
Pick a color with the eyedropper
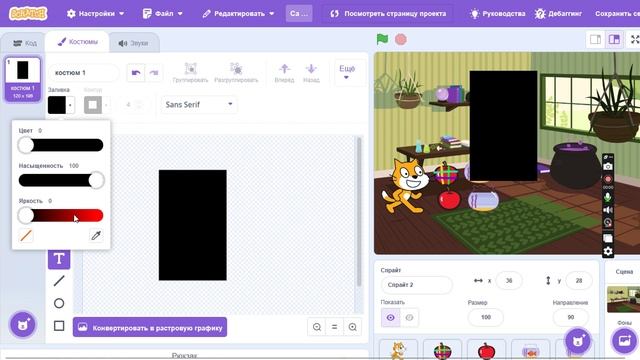point(96,236)
